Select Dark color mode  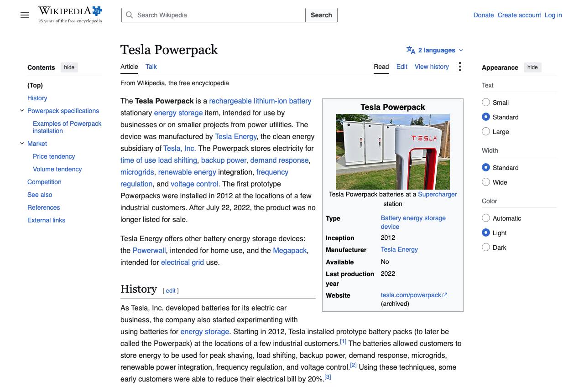(486, 248)
